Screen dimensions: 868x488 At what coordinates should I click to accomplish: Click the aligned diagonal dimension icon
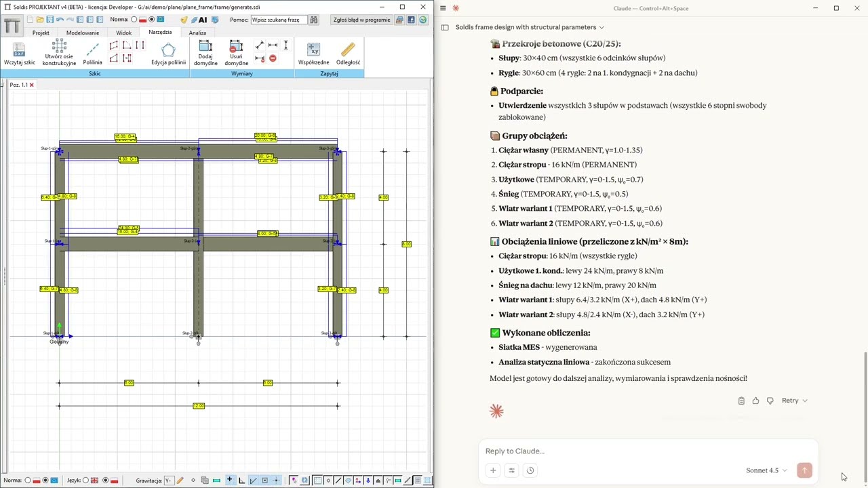click(260, 45)
